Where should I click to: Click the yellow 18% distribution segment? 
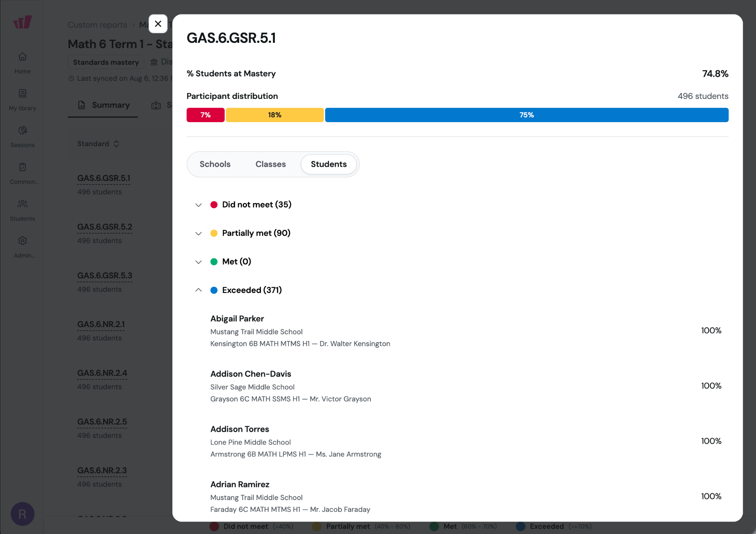pos(275,115)
